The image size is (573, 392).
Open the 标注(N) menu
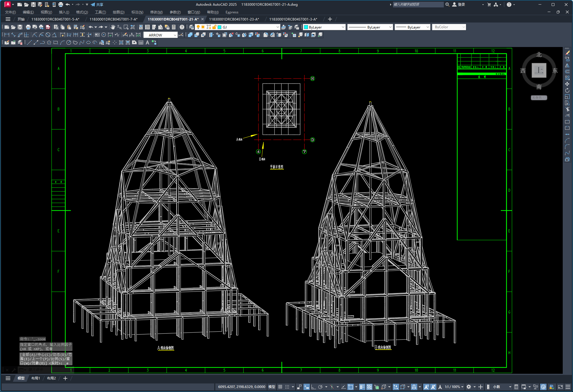(137, 12)
